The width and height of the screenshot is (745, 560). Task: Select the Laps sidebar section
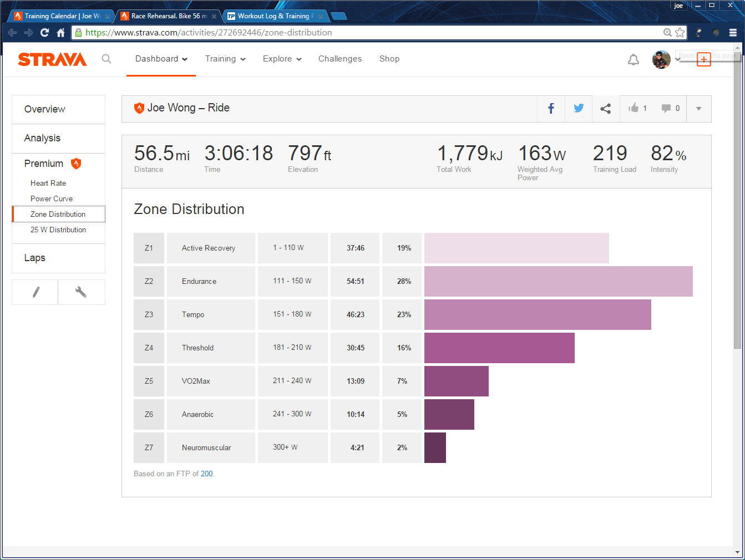coord(35,258)
